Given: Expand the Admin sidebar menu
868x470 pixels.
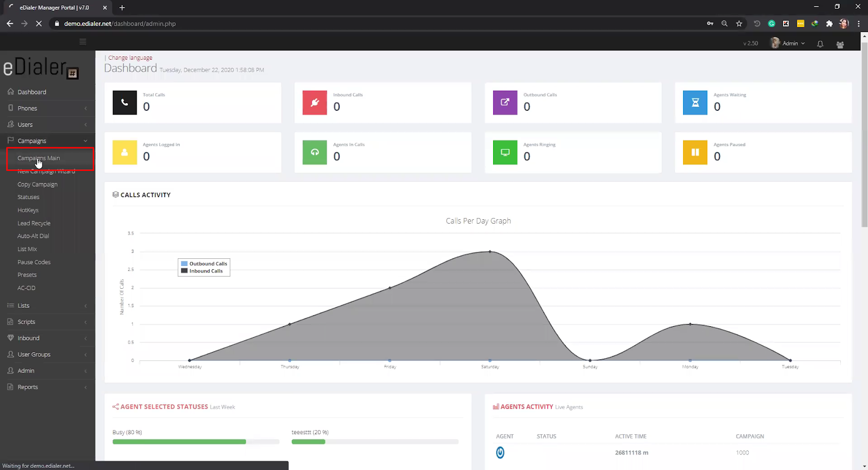Looking at the screenshot, I should 48,371.
